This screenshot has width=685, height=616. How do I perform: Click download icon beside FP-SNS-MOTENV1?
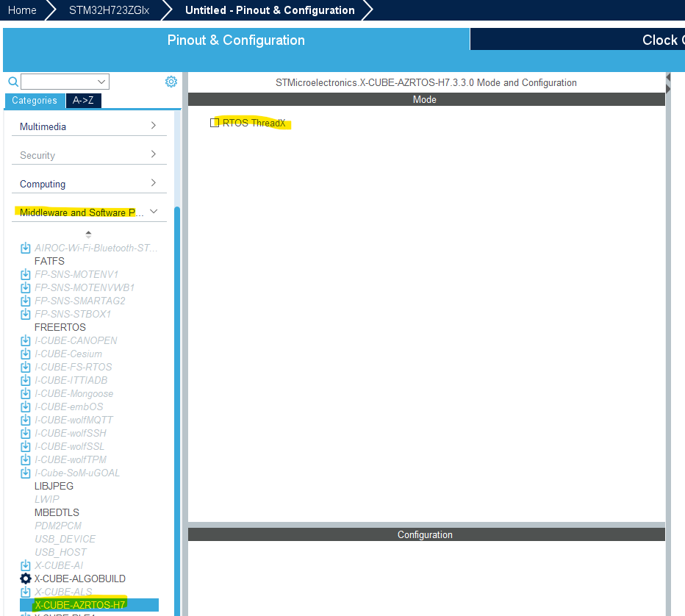26,274
